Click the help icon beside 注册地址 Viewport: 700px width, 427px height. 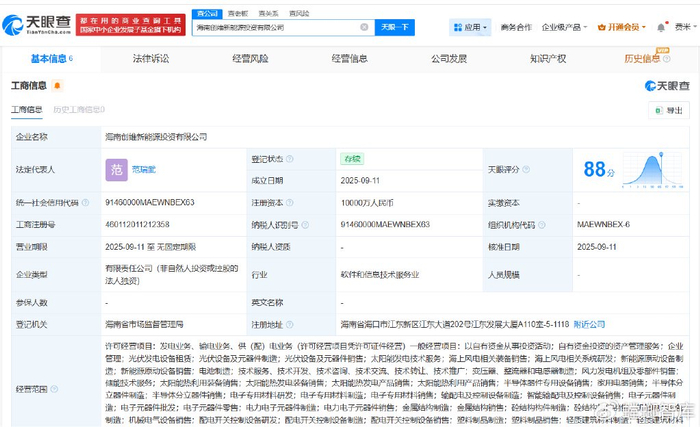(x=289, y=325)
